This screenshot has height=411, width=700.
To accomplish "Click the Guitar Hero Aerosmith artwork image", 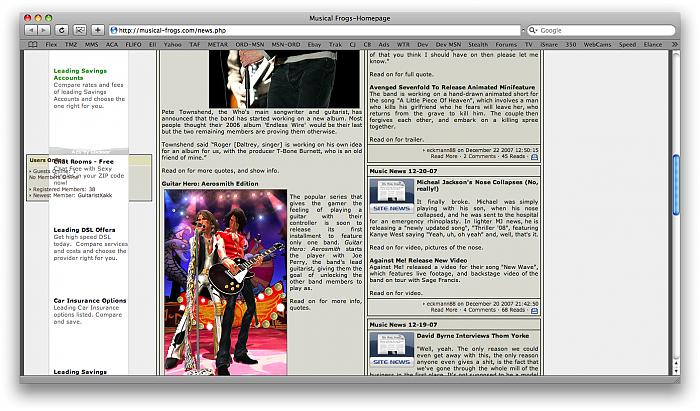I will pos(225,282).
